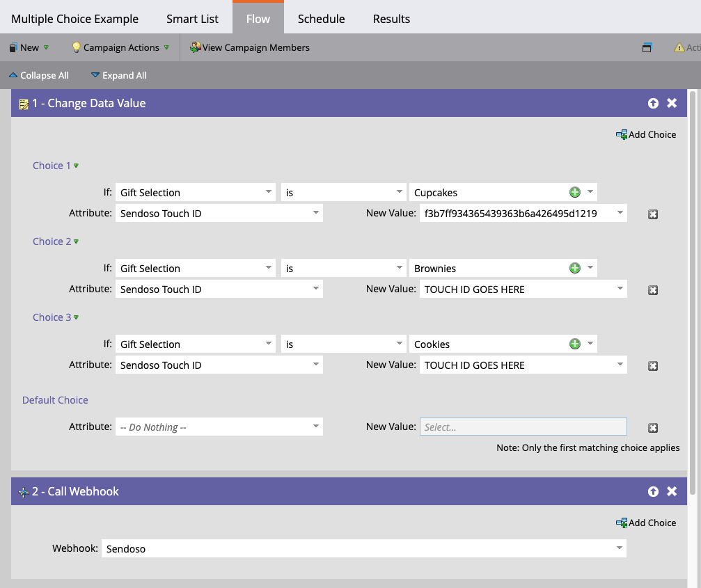Open the Choice 1 dropdown arrow

(76, 166)
